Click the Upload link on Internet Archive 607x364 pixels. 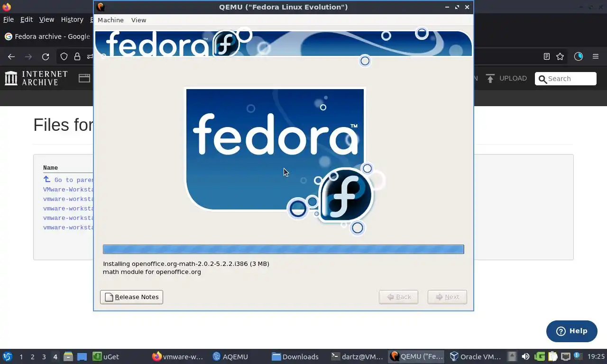(513, 78)
